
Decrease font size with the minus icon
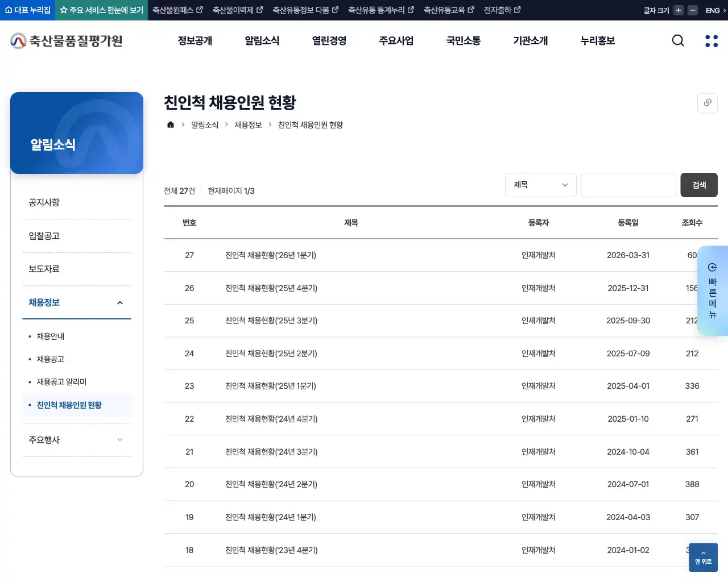(692, 10)
